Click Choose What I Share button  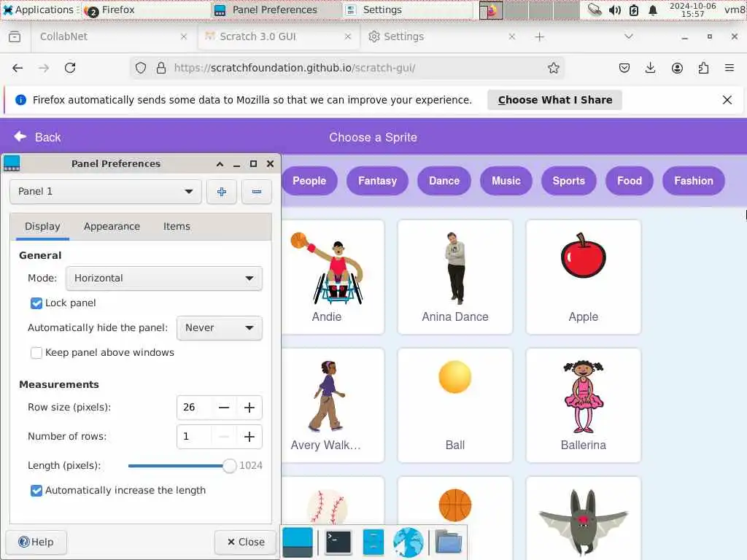point(554,100)
